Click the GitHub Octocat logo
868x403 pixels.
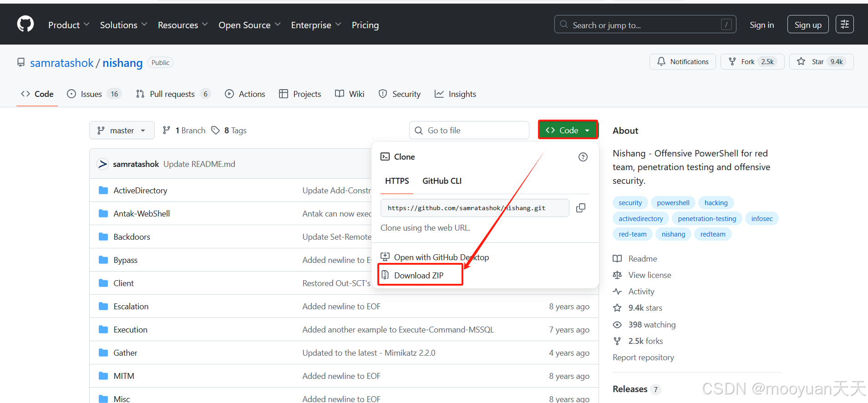[25, 24]
